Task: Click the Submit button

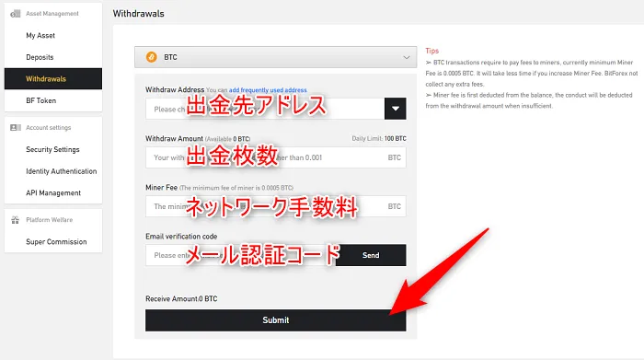Action: 276,320
